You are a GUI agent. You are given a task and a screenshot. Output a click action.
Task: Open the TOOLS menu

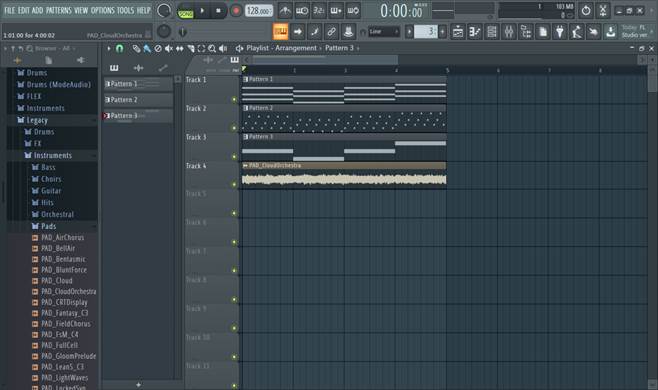(125, 10)
